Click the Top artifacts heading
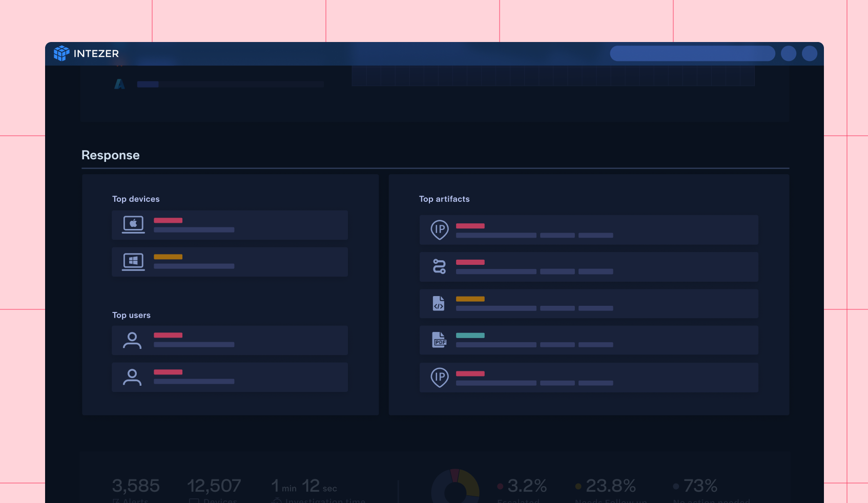The image size is (868, 503). click(444, 199)
